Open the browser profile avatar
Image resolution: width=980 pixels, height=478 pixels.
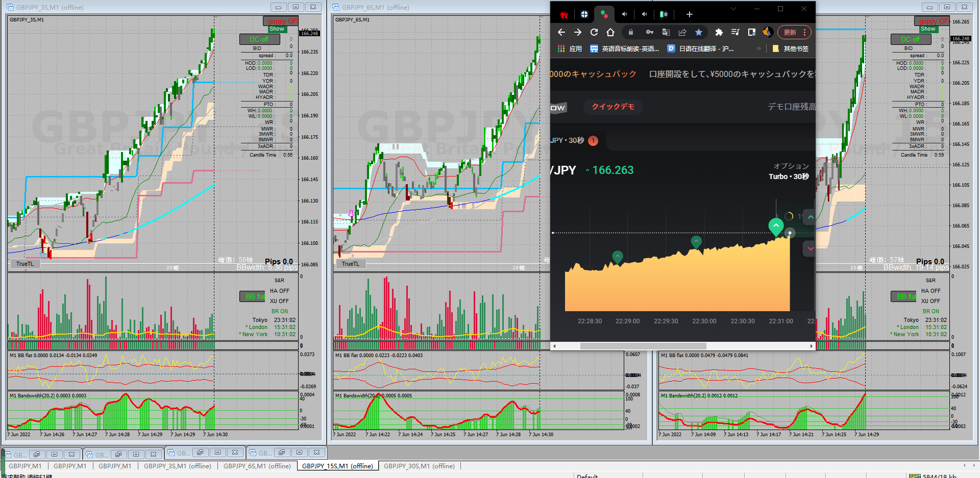767,32
